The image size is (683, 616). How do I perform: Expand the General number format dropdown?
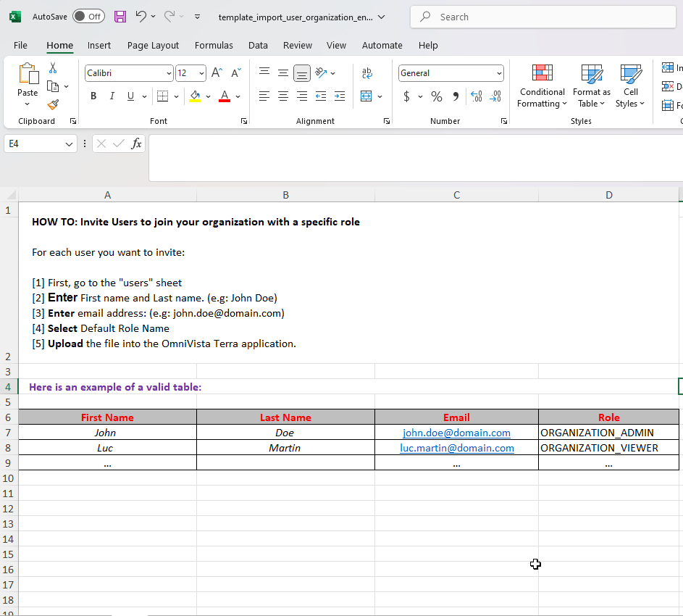[x=499, y=73]
